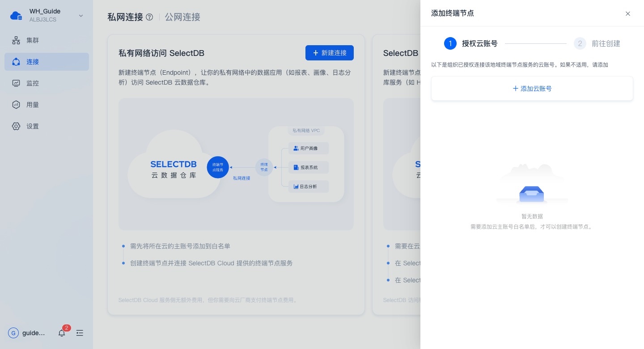The width and height of the screenshot is (644, 349).
Task: Click the 日志分析 diagram item
Action: click(309, 187)
